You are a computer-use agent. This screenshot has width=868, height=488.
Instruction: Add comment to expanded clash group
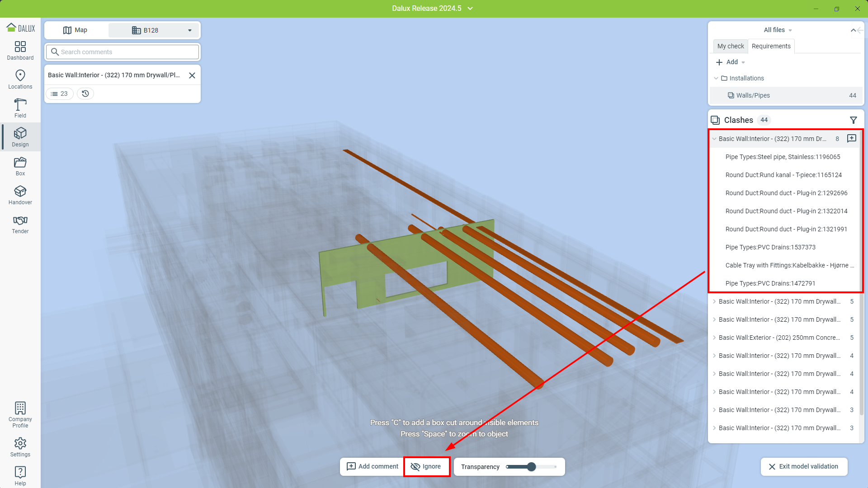(x=851, y=139)
